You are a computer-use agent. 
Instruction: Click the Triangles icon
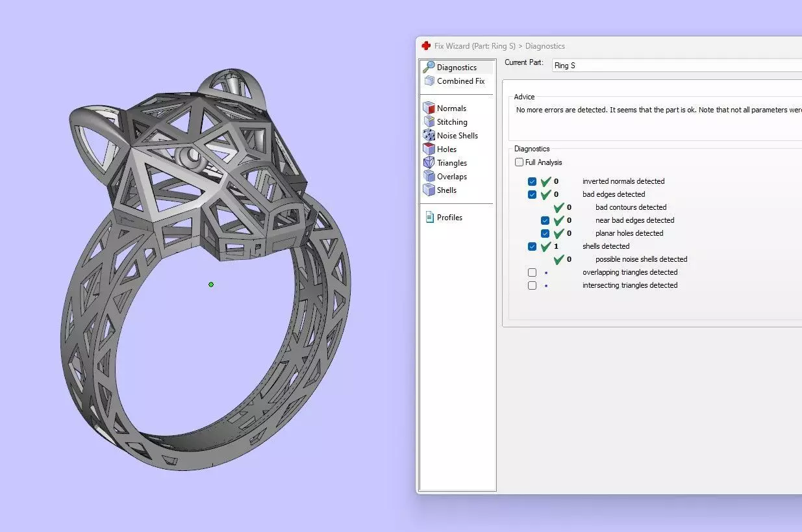pos(429,162)
